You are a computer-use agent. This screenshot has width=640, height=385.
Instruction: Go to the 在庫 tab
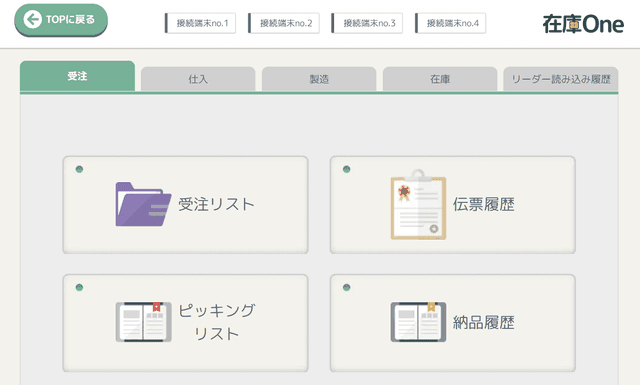pyautogui.click(x=440, y=79)
